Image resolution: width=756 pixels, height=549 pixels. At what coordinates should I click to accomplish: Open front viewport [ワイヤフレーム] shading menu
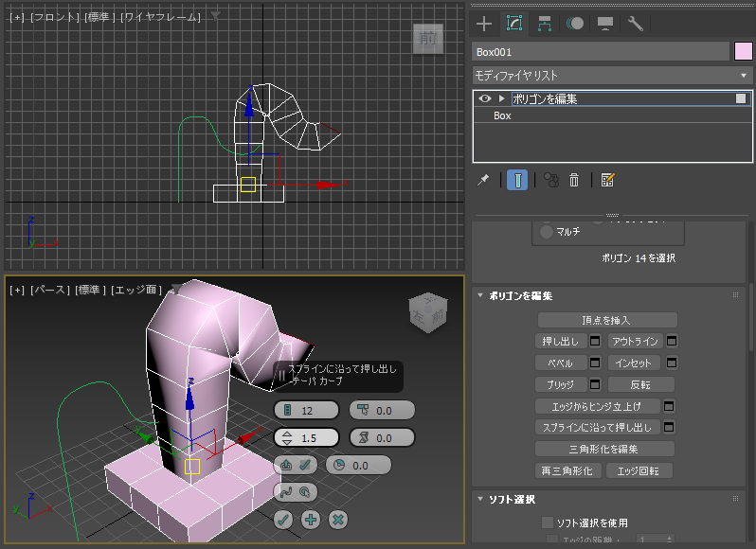(x=160, y=17)
